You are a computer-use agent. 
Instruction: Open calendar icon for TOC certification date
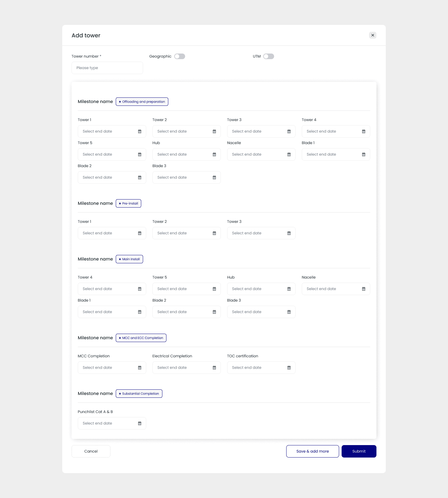[x=289, y=368]
